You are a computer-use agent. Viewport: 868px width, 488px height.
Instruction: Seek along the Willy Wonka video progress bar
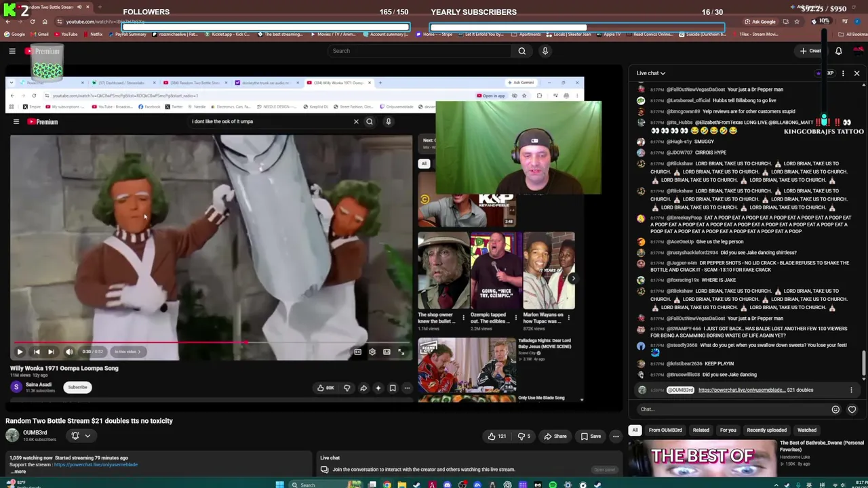pos(210,343)
